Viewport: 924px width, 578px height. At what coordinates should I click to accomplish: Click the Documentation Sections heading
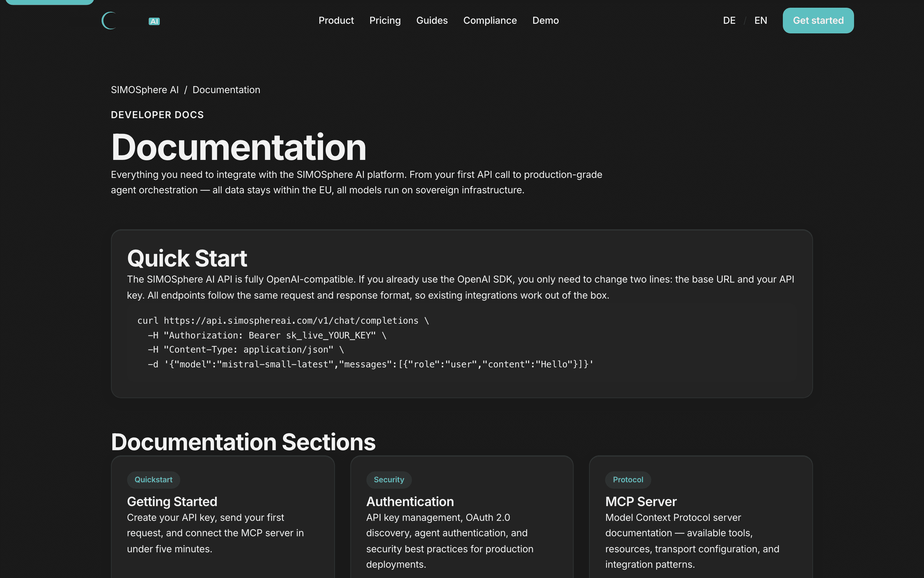pyautogui.click(x=243, y=442)
